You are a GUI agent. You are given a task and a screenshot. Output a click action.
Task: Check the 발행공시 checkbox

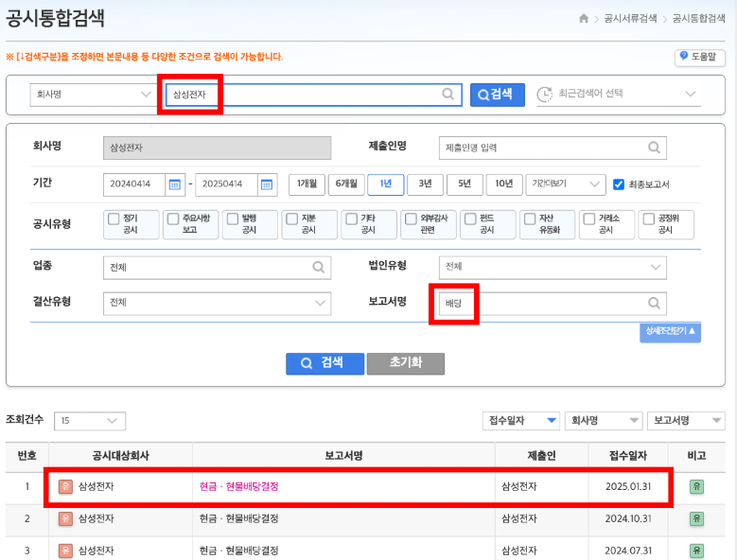(233, 219)
